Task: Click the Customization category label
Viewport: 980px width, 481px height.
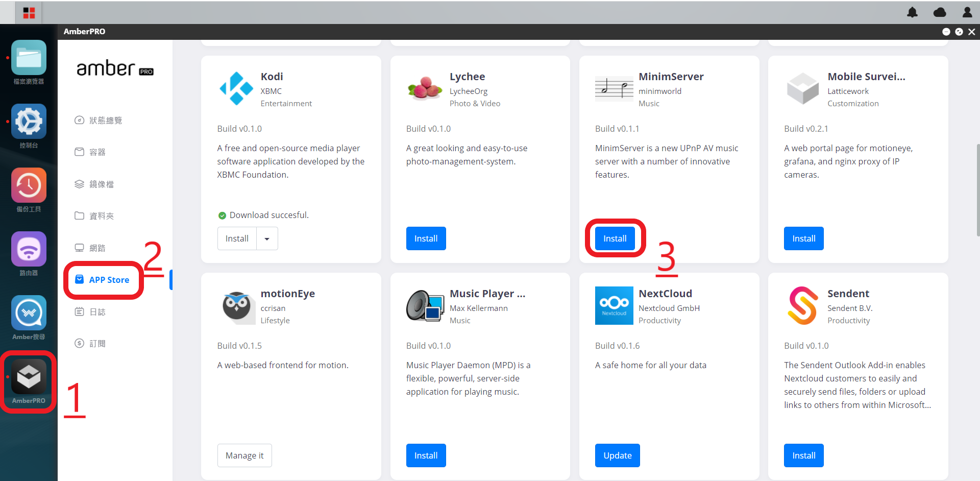Action: pyautogui.click(x=853, y=104)
